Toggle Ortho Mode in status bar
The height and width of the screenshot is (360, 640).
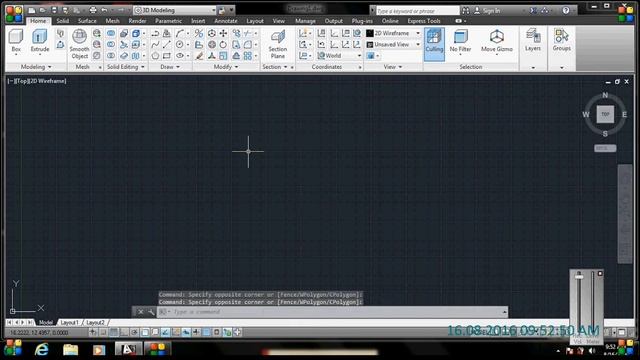[124, 332]
